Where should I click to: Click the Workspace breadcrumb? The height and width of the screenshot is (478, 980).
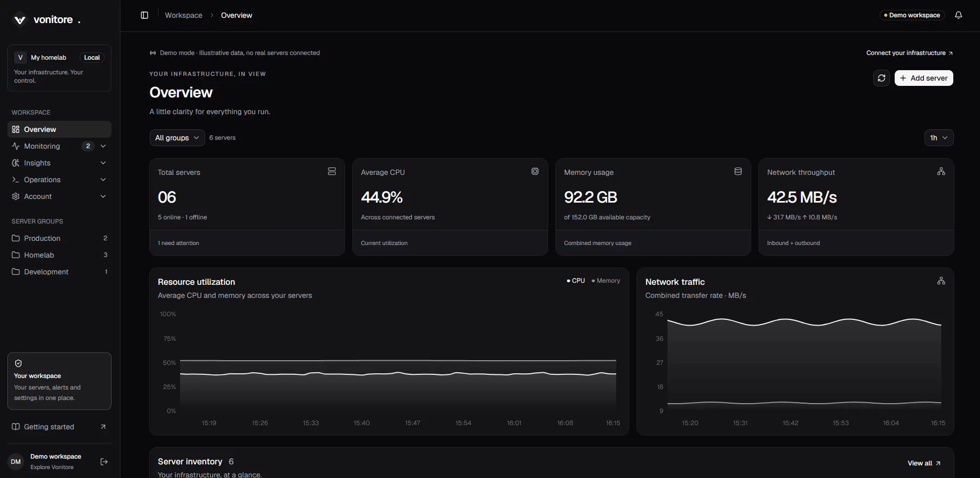pyautogui.click(x=183, y=15)
